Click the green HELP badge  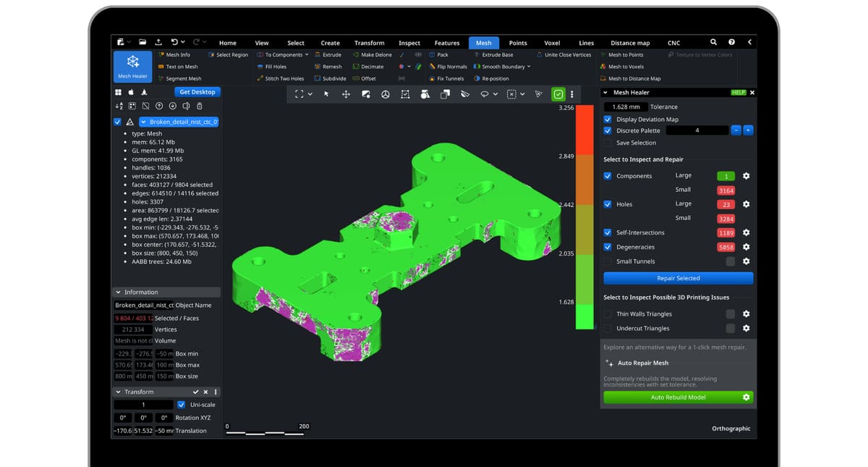click(739, 93)
